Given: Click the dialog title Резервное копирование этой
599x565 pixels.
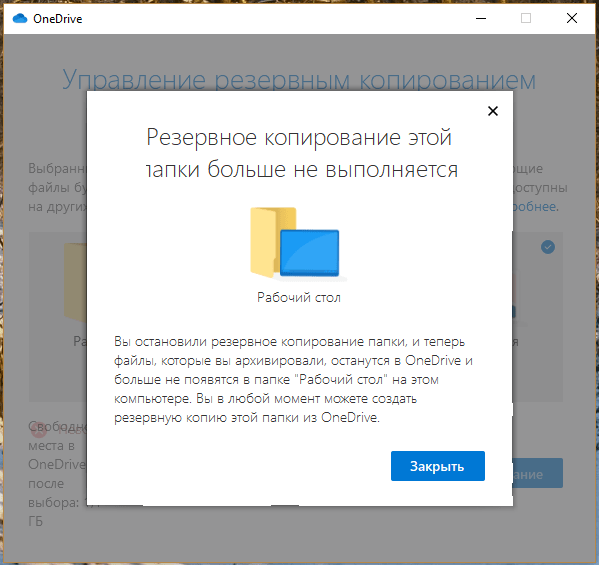Looking at the screenshot, I should click(x=299, y=137).
